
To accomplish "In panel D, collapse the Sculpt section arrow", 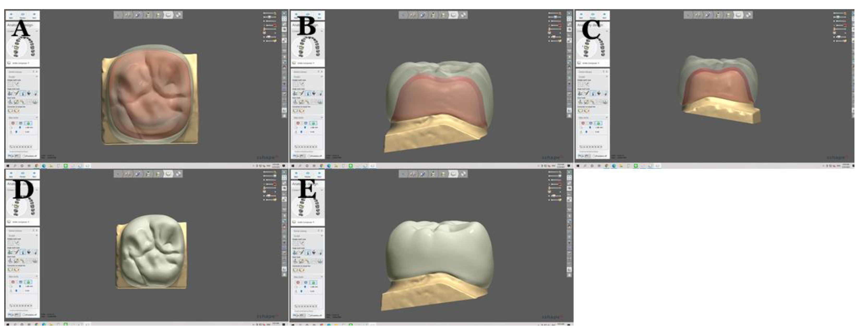I will (37, 236).
